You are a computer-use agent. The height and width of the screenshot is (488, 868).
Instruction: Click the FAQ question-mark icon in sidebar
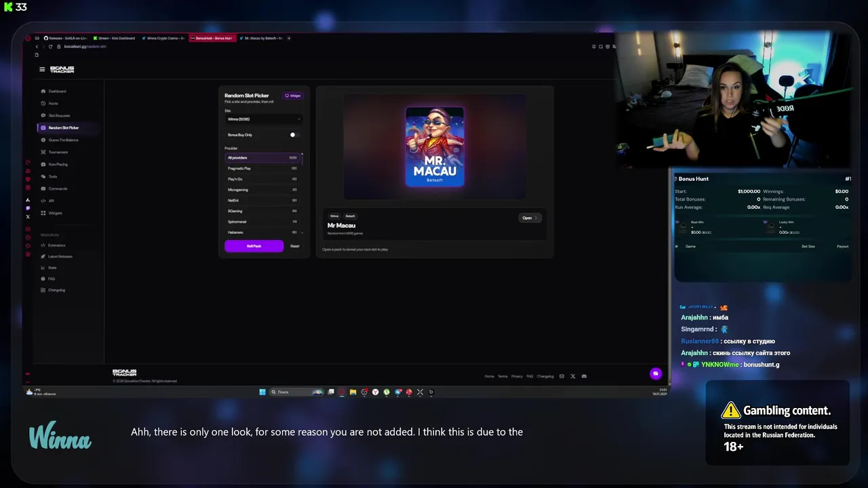[x=43, y=279]
